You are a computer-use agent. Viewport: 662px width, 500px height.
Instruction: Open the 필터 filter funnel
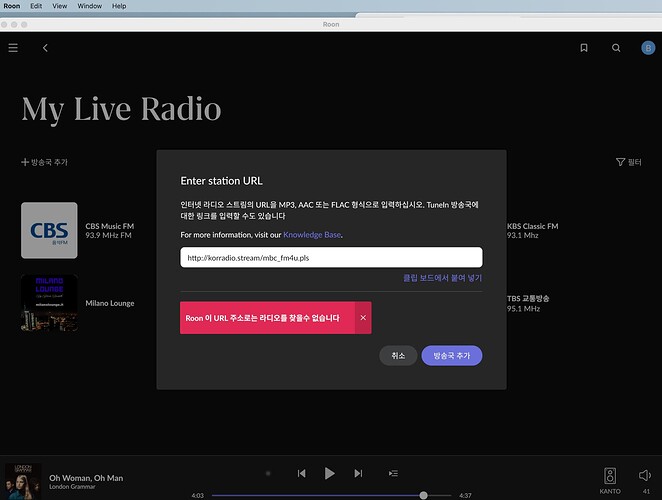[629, 162]
